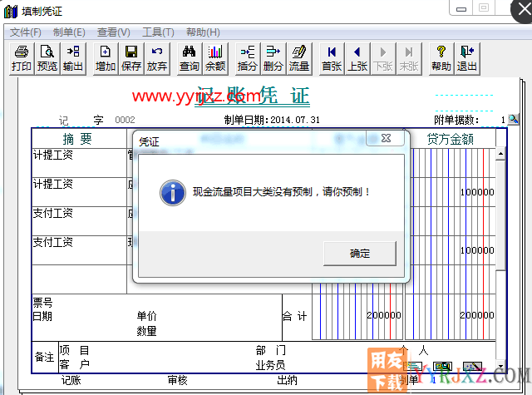Viewport: 532px width, 395px height.
Task: Click the 打印 print toolbar icon
Action: (x=22, y=58)
